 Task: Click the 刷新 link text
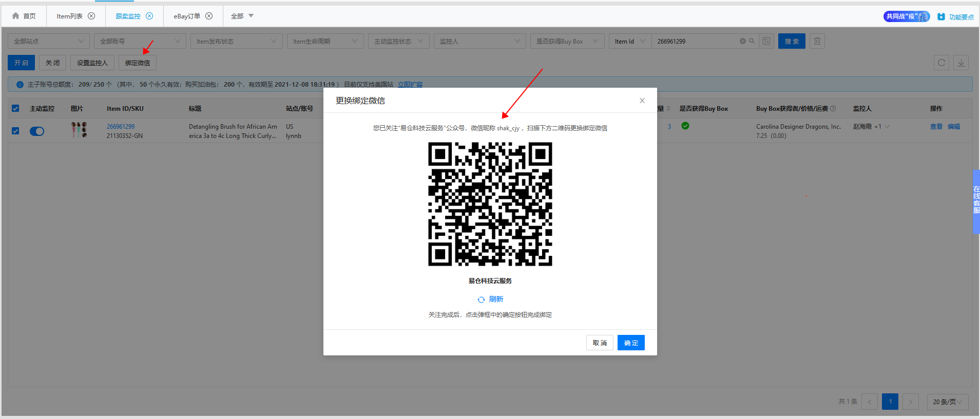pyautogui.click(x=496, y=299)
